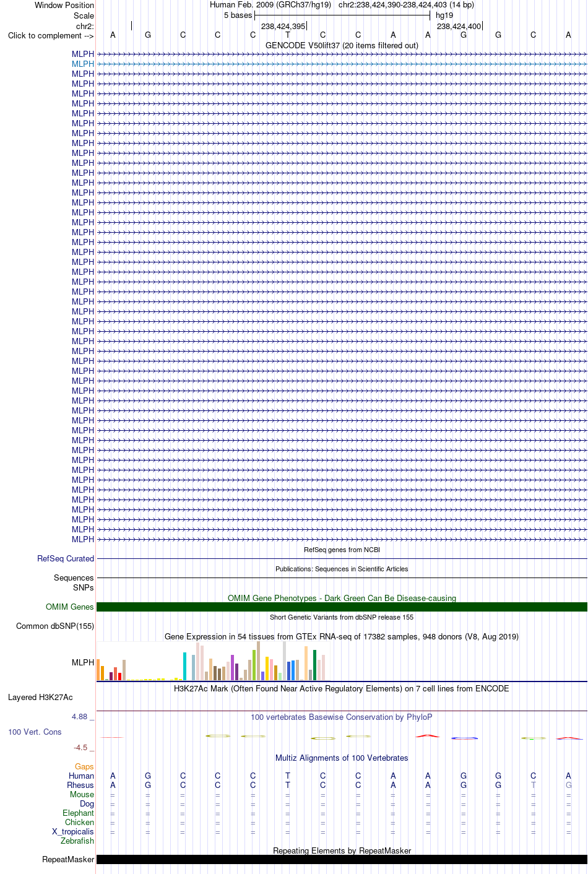Image resolution: width=588 pixels, height=874 pixels.
Task: Click the 'Window Position' label
Action: tap(64, 5)
